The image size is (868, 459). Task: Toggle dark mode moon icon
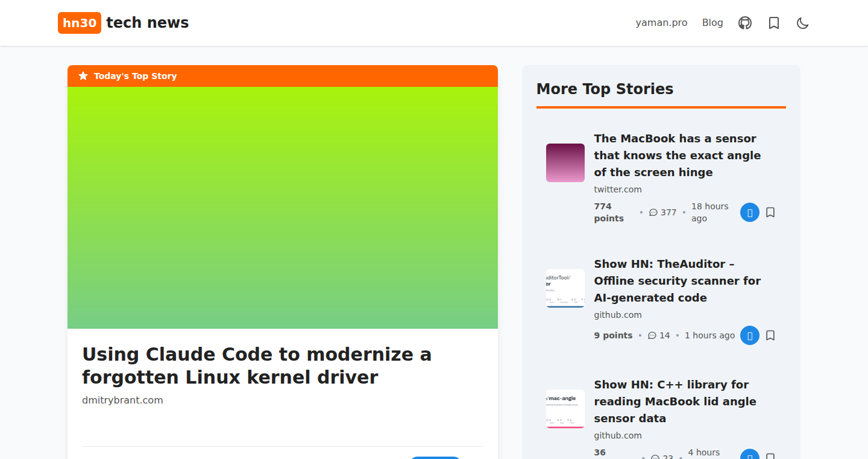803,23
